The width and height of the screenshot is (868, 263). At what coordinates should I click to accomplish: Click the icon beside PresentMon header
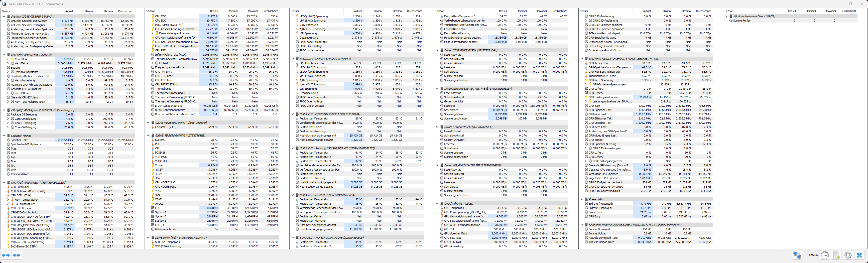coord(586,199)
